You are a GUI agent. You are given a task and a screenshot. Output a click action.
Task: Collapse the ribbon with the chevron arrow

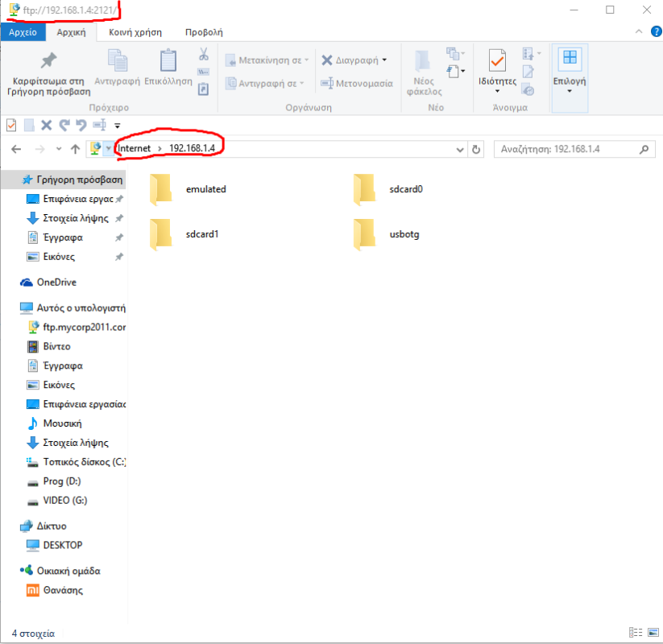coord(637,32)
